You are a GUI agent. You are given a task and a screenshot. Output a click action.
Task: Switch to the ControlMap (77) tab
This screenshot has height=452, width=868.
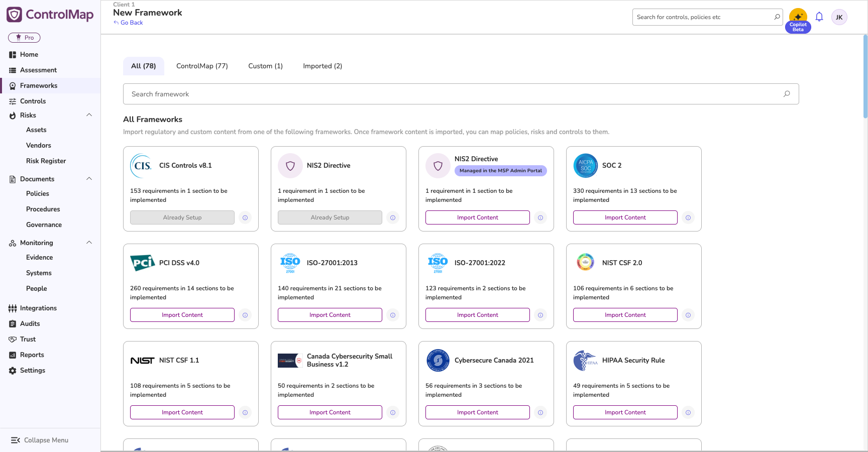coord(202,66)
